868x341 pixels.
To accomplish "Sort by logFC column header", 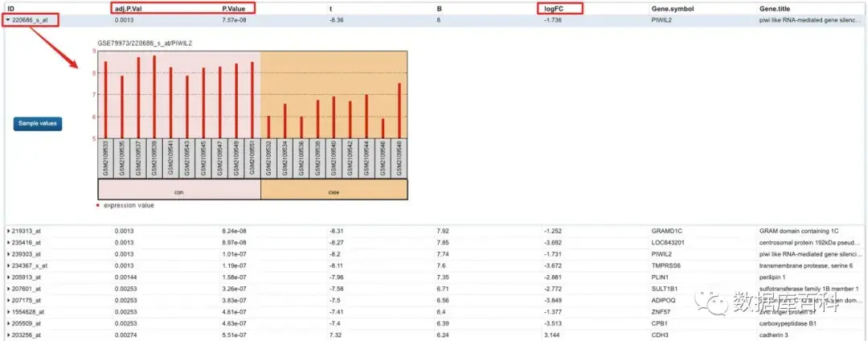I will (553, 9).
